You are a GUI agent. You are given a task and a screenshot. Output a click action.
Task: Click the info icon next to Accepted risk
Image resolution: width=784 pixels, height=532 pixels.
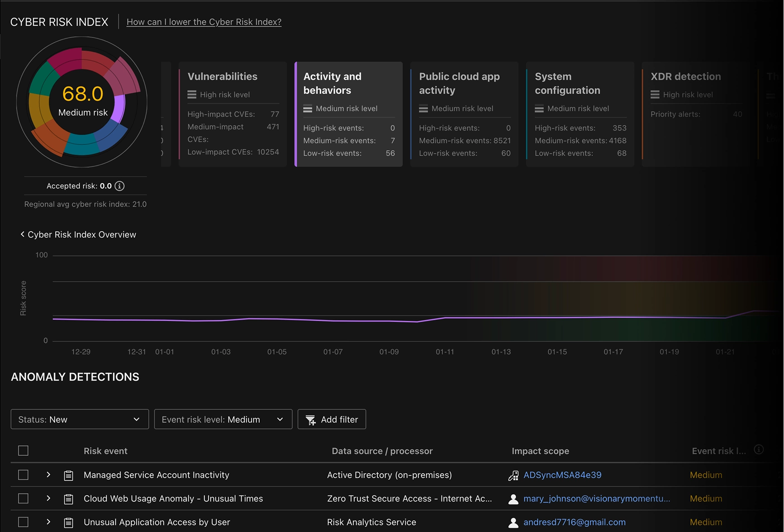119,185
